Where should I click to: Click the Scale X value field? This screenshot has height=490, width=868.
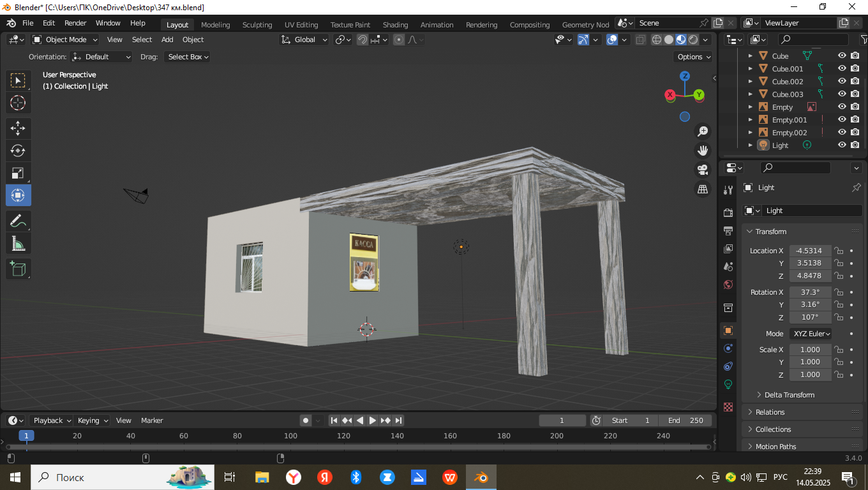point(810,350)
